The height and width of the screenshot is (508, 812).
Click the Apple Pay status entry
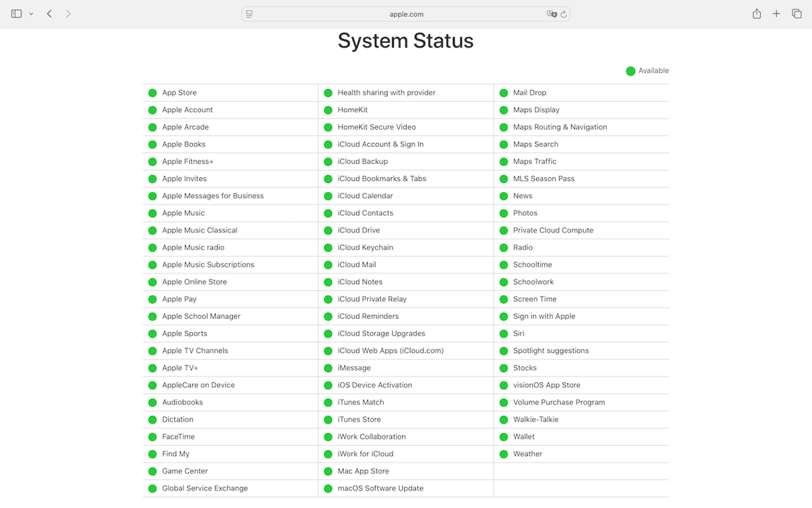click(179, 299)
